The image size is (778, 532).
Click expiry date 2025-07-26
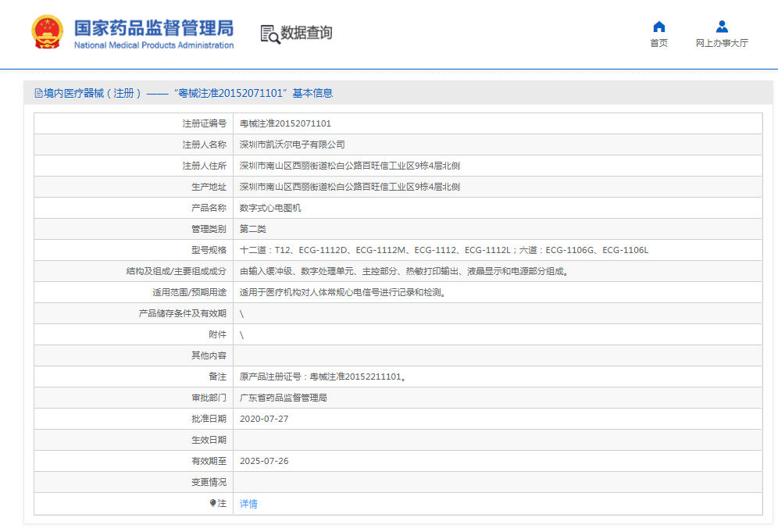(x=264, y=461)
